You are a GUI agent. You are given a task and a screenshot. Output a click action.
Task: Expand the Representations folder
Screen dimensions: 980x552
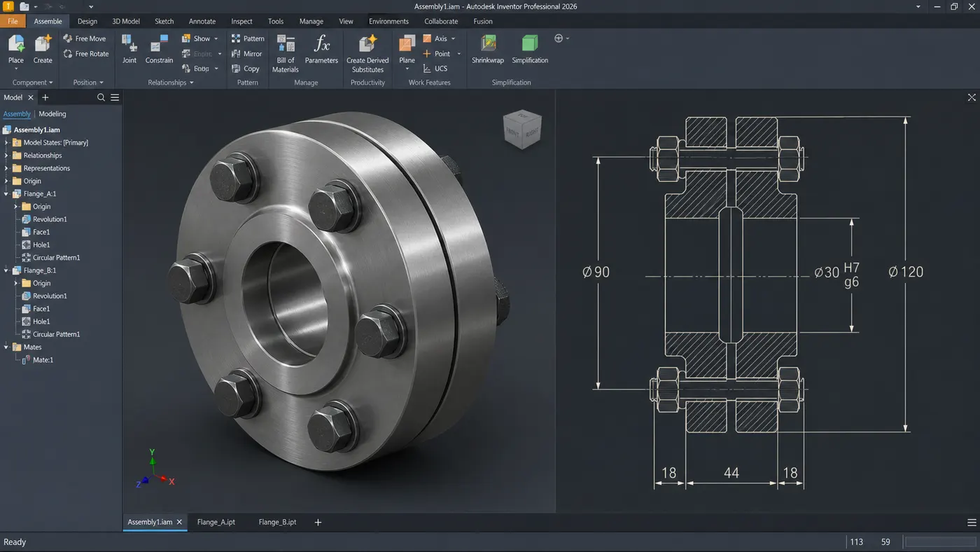[7, 168]
